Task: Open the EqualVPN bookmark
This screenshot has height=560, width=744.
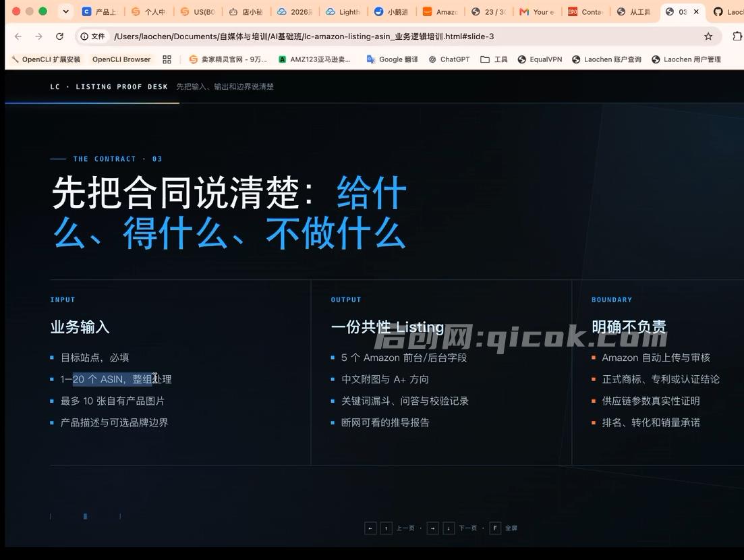Action: tap(540, 59)
